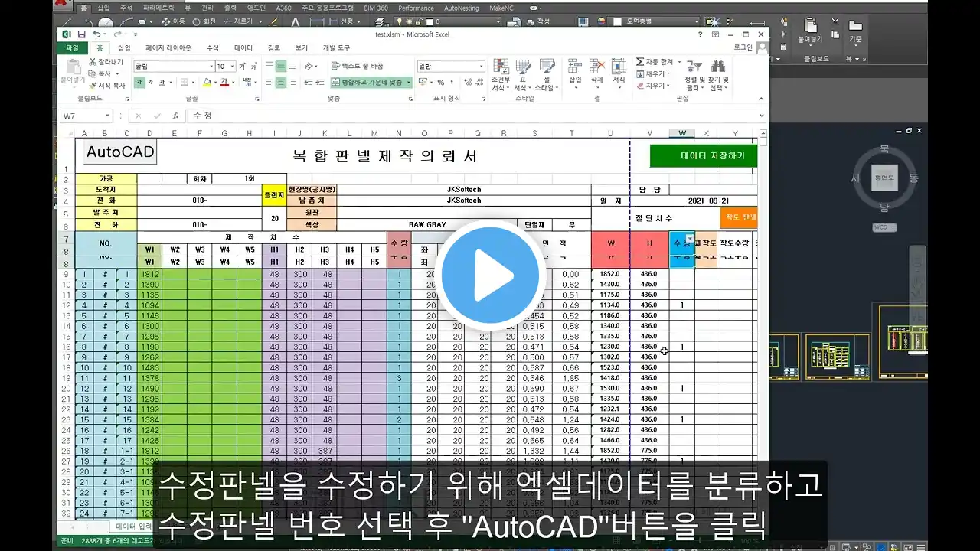980x551 pixels.
Task: Apply the red font color
Action: [225, 83]
